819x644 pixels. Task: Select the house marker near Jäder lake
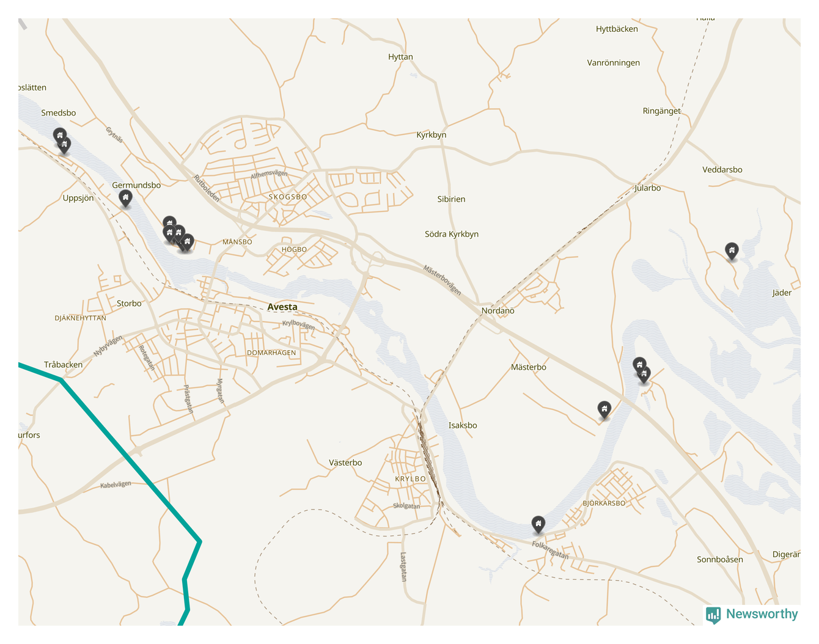point(732,251)
